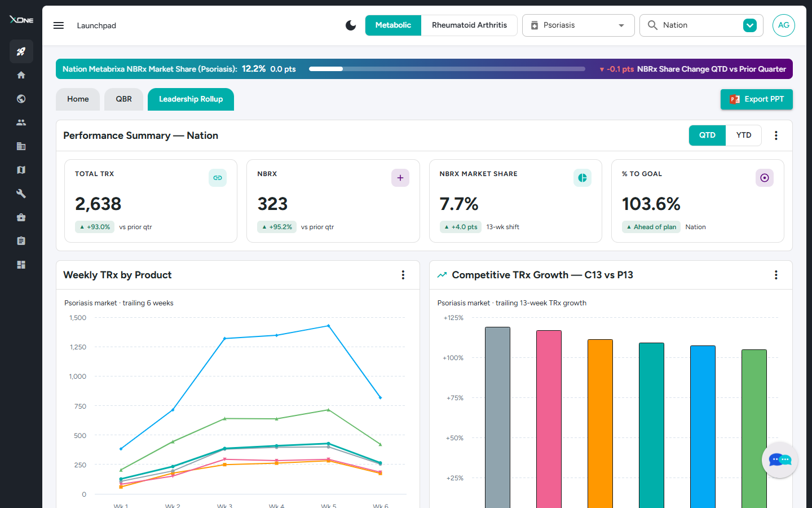The height and width of the screenshot is (508, 812).
Task: Open the Psoriasis indication dropdown
Action: [579, 25]
